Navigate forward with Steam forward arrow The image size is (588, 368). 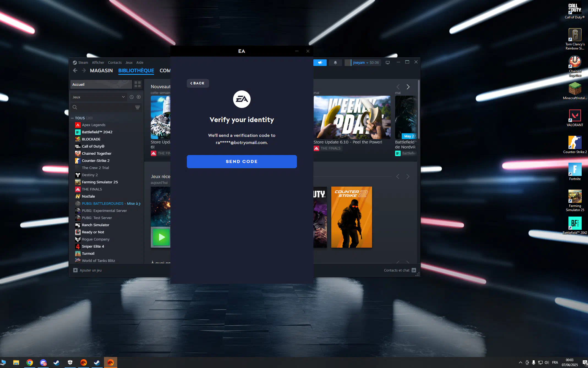[x=84, y=70]
